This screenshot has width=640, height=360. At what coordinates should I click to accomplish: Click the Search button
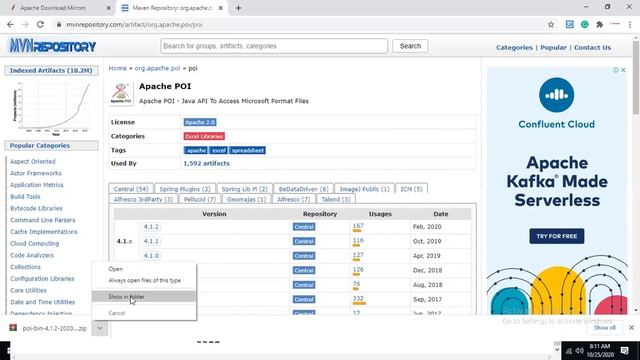(x=410, y=46)
